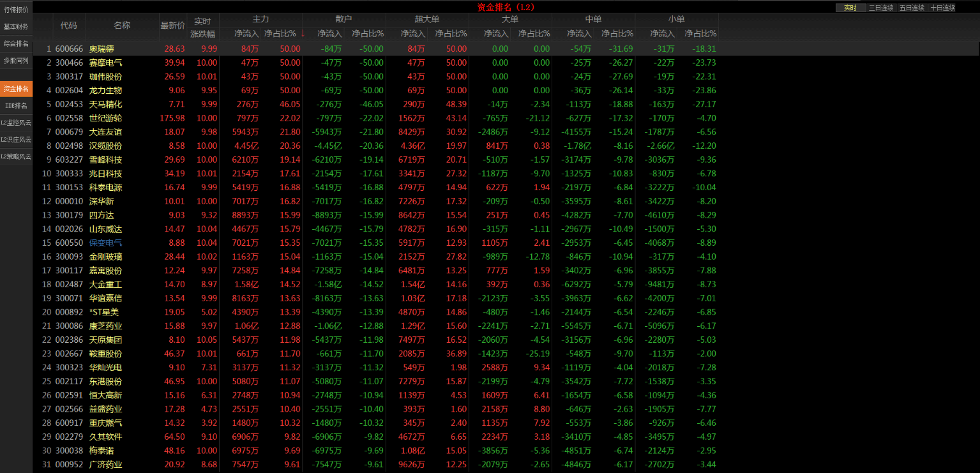
Task: Switch to the 三日连续 view
Action: [x=882, y=8]
